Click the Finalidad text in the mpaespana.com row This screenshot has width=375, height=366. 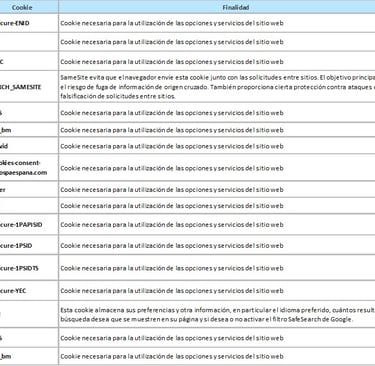pos(172,168)
